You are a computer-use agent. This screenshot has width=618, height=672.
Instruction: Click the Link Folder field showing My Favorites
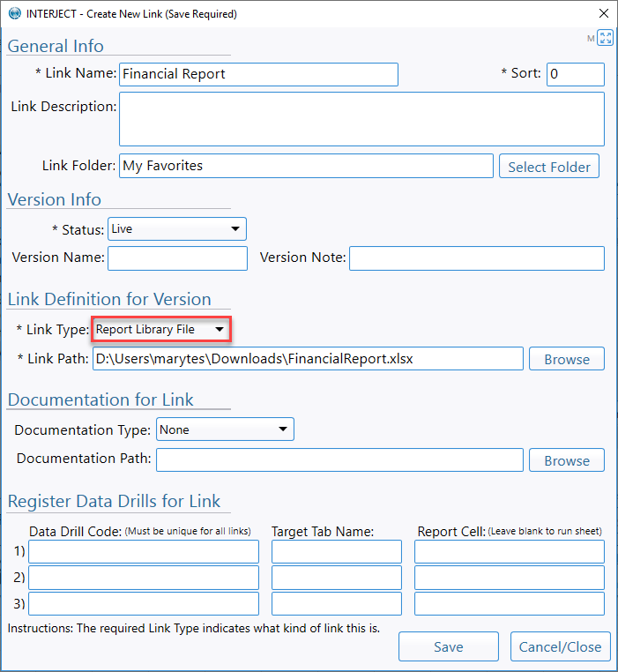306,166
